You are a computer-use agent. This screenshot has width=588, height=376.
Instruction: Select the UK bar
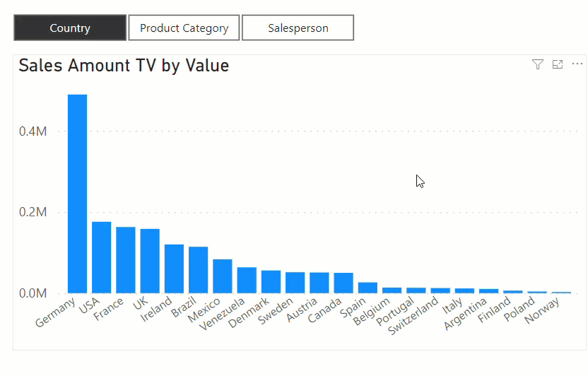click(x=150, y=261)
